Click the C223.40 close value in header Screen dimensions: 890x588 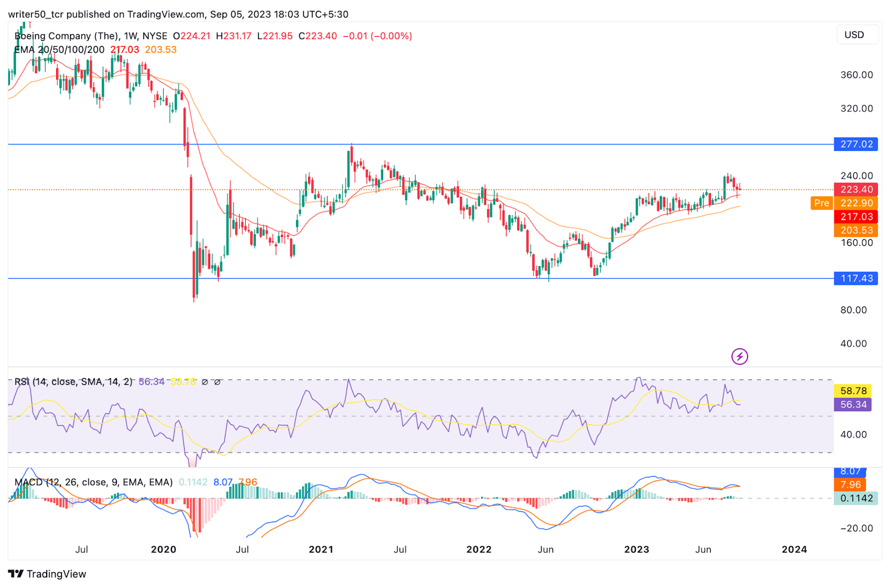[318, 36]
